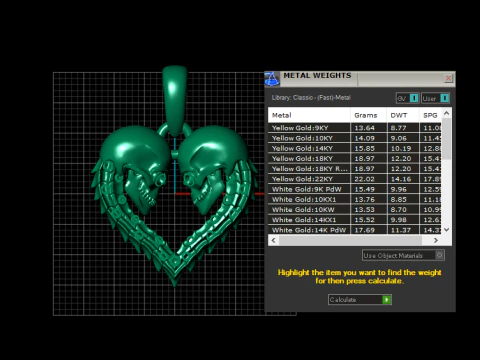Click the 9.06 DWT value
Viewport: 480px width, 360px height.
398,138
